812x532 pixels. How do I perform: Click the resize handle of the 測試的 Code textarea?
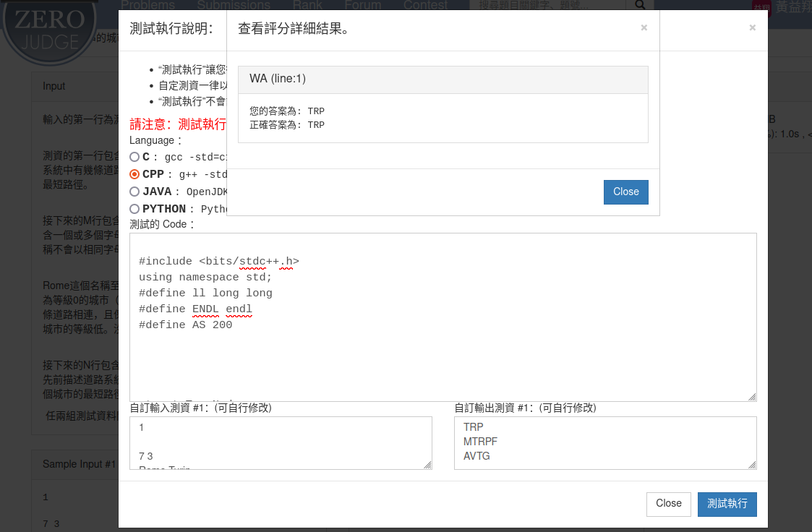pyautogui.click(x=752, y=397)
